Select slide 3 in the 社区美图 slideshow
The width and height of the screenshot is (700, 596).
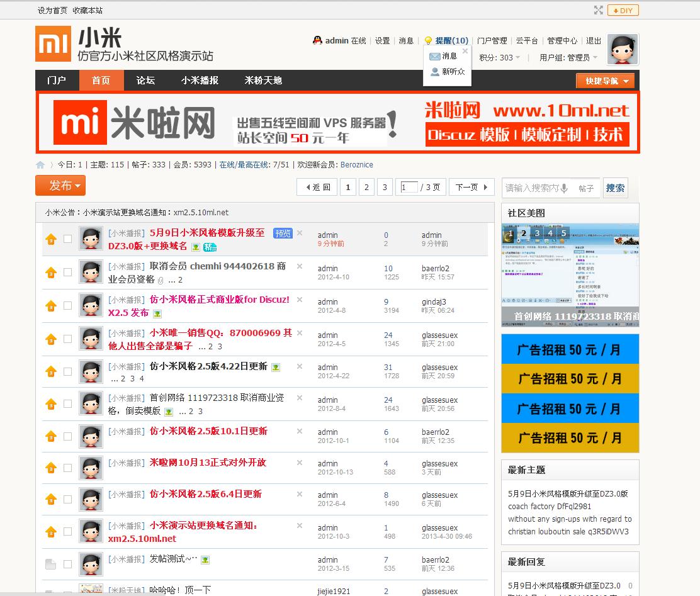pyautogui.click(x=537, y=233)
